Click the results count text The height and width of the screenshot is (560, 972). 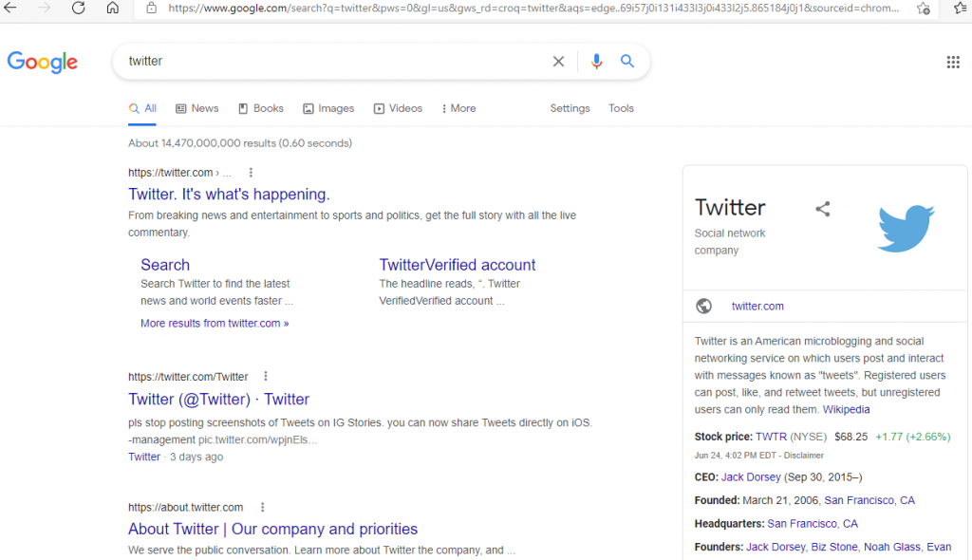click(240, 143)
